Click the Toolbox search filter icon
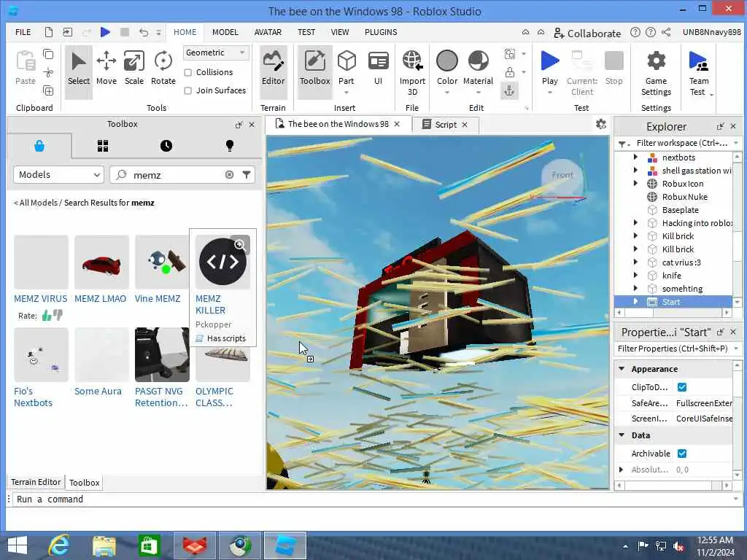This screenshot has width=747, height=560. click(247, 175)
